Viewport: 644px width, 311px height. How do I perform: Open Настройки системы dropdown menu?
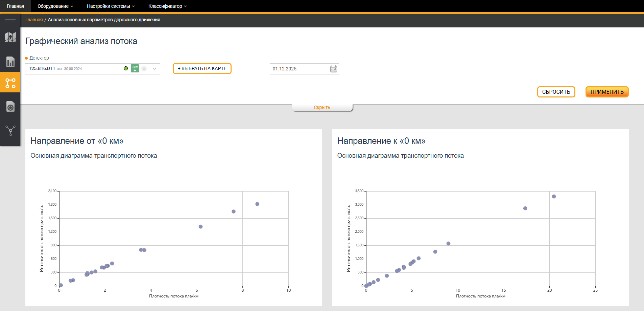click(x=111, y=6)
